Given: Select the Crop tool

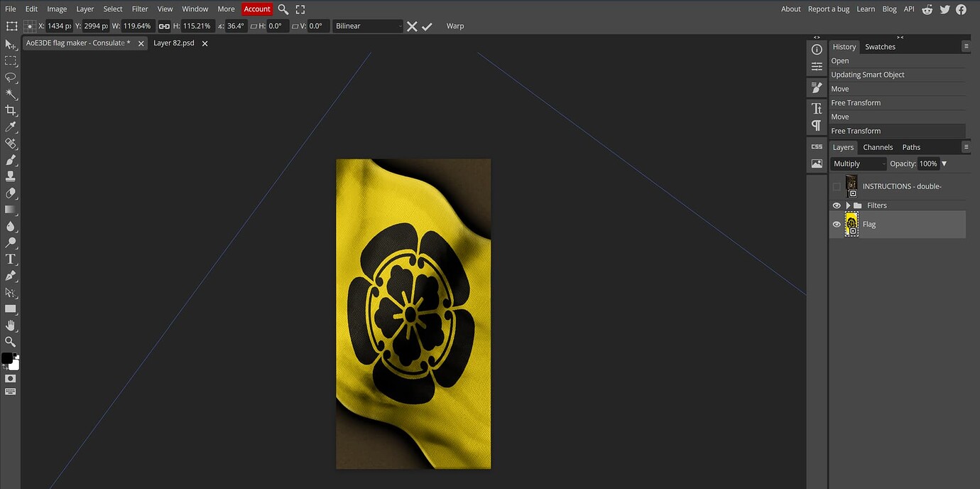Looking at the screenshot, I should coord(11,110).
